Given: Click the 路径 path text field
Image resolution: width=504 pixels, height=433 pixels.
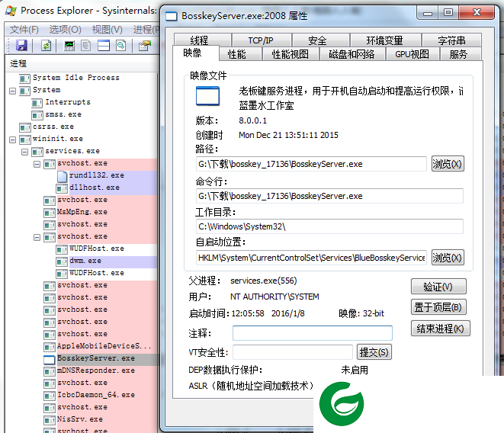Looking at the screenshot, I should (311, 164).
